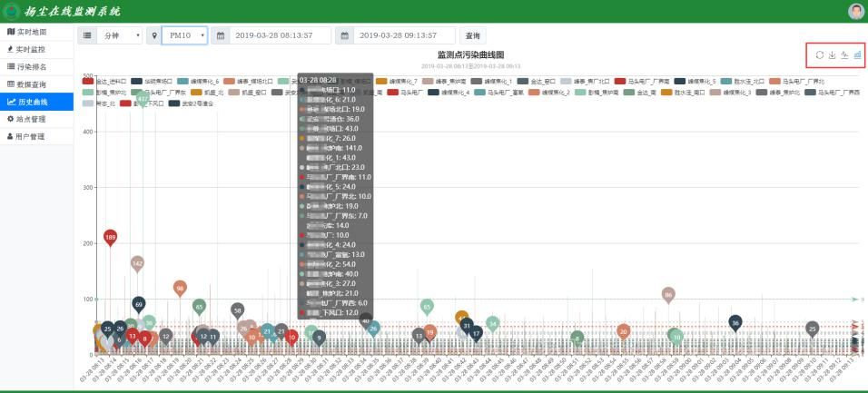Click the save chart as image icon

point(832,55)
